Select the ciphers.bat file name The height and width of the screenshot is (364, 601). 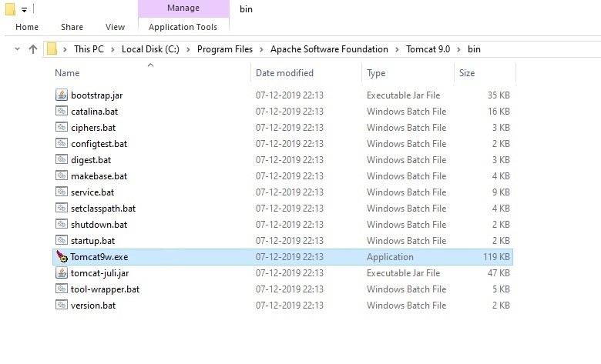[x=93, y=128]
